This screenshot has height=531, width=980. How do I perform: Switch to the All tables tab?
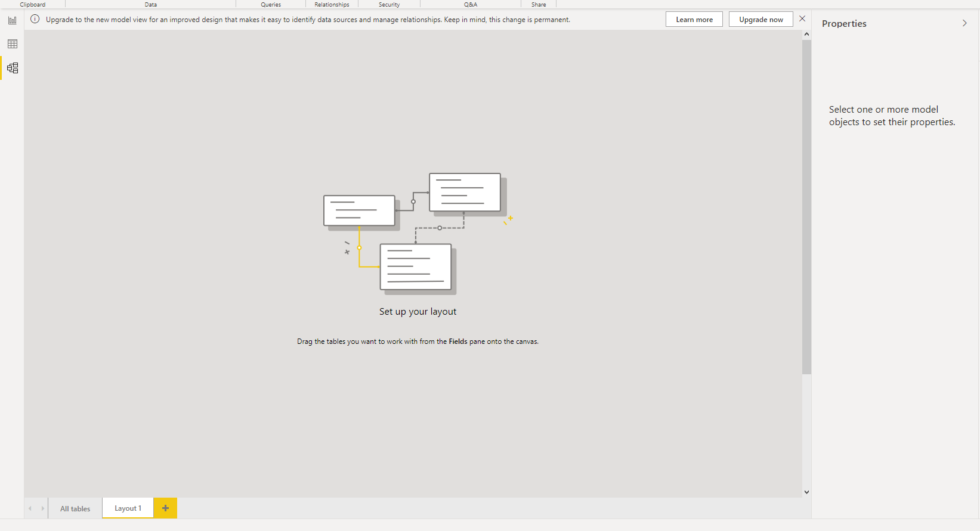coord(75,508)
